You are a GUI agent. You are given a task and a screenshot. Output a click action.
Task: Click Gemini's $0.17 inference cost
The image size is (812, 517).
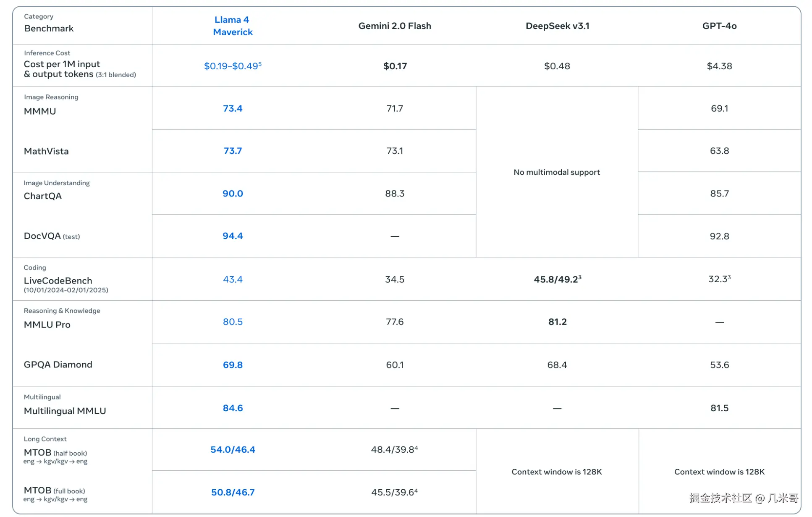coord(395,66)
